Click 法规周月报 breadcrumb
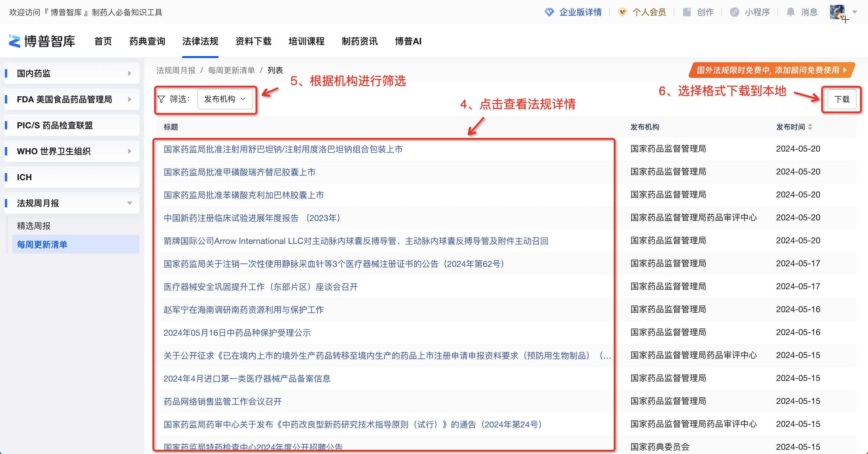The width and height of the screenshot is (868, 454). click(176, 70)
